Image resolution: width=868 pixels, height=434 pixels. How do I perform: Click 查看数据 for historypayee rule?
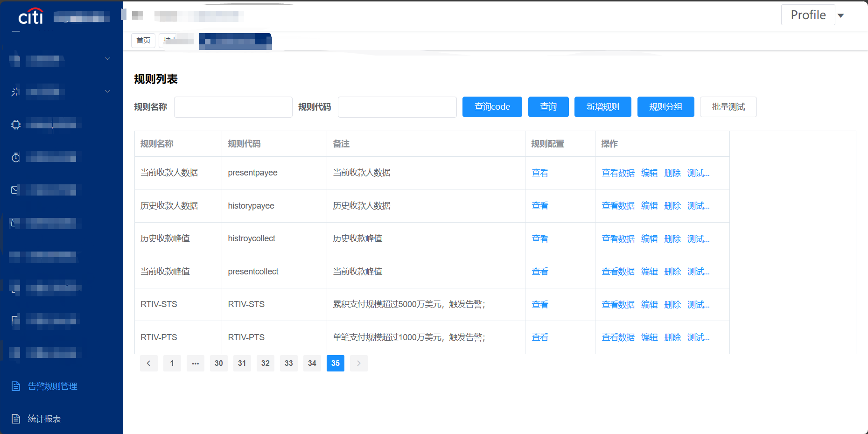(618, 206)
